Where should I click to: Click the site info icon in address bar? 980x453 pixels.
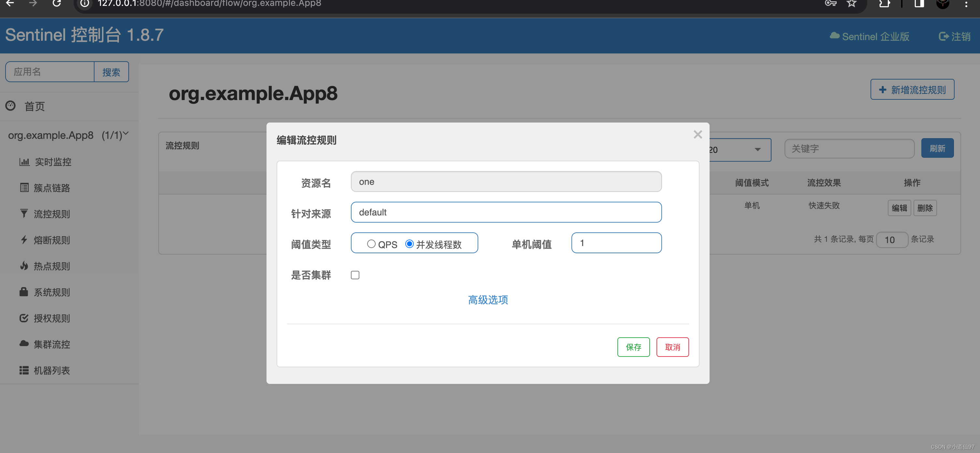(x=84, y=4)
